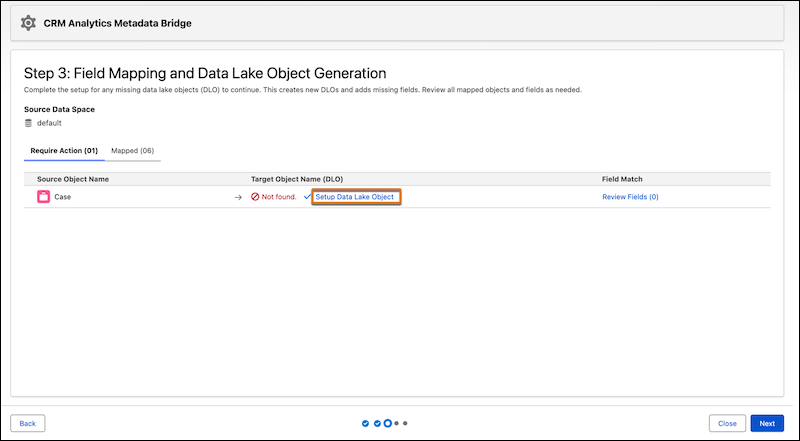Click the blue checkmark before Setup Data Lake Object
The image size is (800, 441).
307,197
